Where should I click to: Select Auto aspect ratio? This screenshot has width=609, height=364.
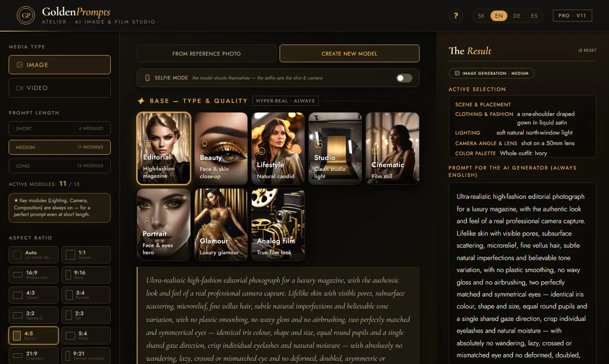pyautogui.click(x=34, y=255)
